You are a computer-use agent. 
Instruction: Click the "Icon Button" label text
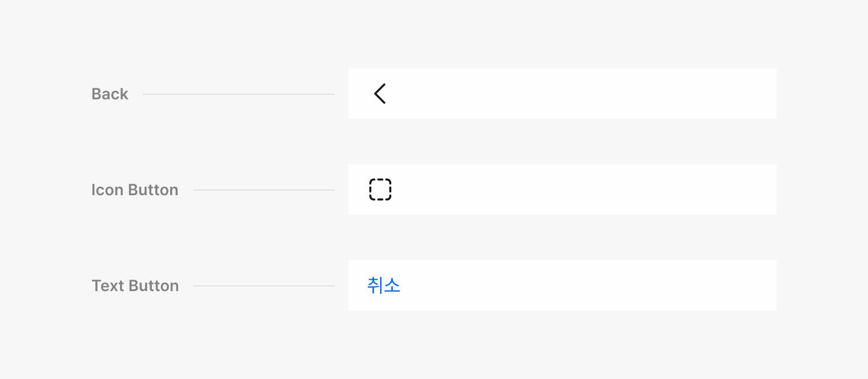pyautogui.click(x=135, y=190)
